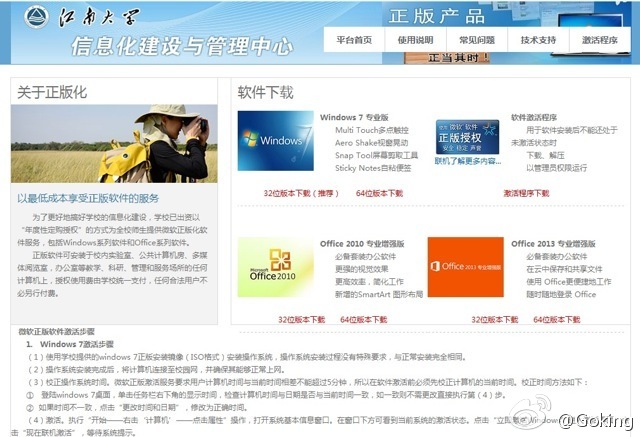Click the 随时随地登录 Office text
The height and width of the screenshot is (437, 640).
click(561, 294)
